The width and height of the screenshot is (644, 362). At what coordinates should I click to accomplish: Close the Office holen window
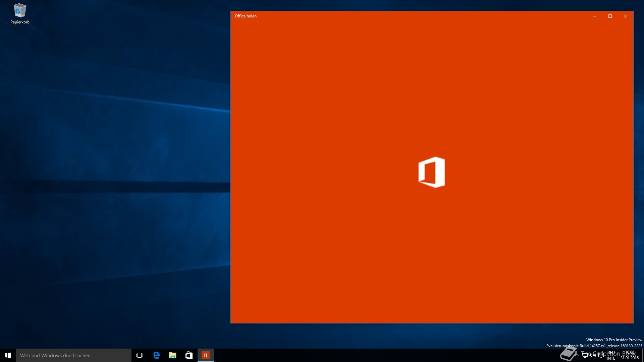click(x=626, y=16)
